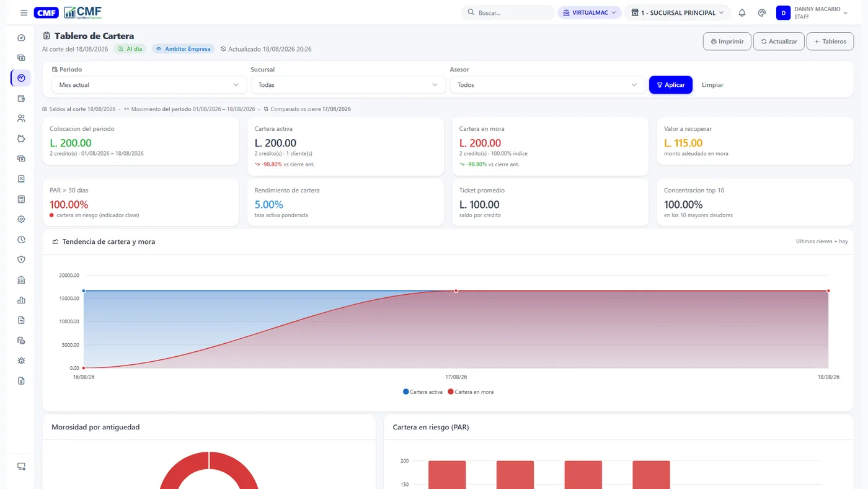Click the Actualizado 18/08/2026 20:26 timestamp

(x=266, y=49)
